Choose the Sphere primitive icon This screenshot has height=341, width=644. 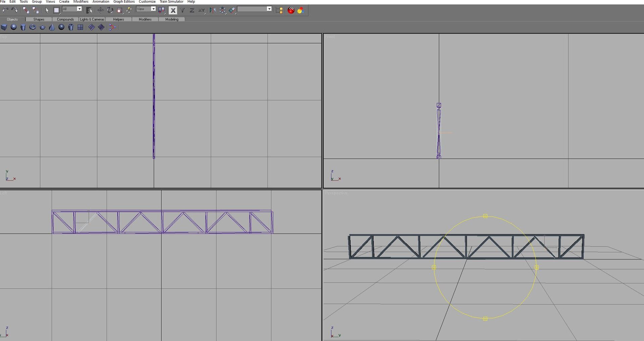pos(13,27)
